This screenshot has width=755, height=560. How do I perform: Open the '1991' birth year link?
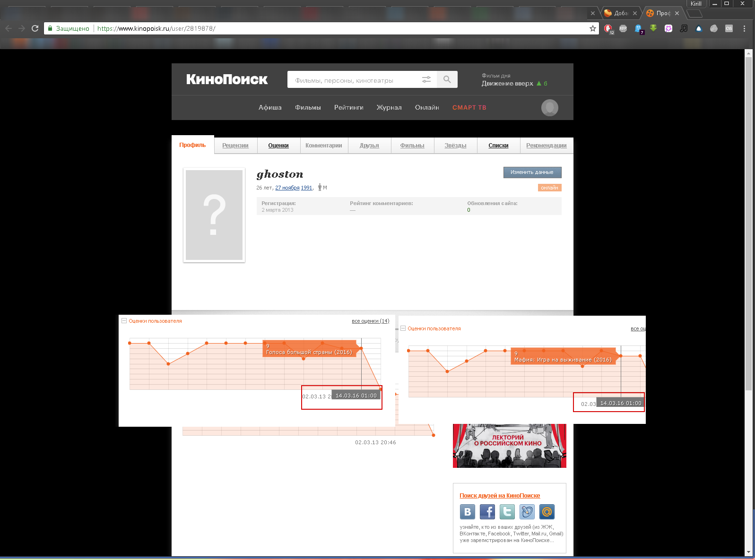click(x=307, y=188)
